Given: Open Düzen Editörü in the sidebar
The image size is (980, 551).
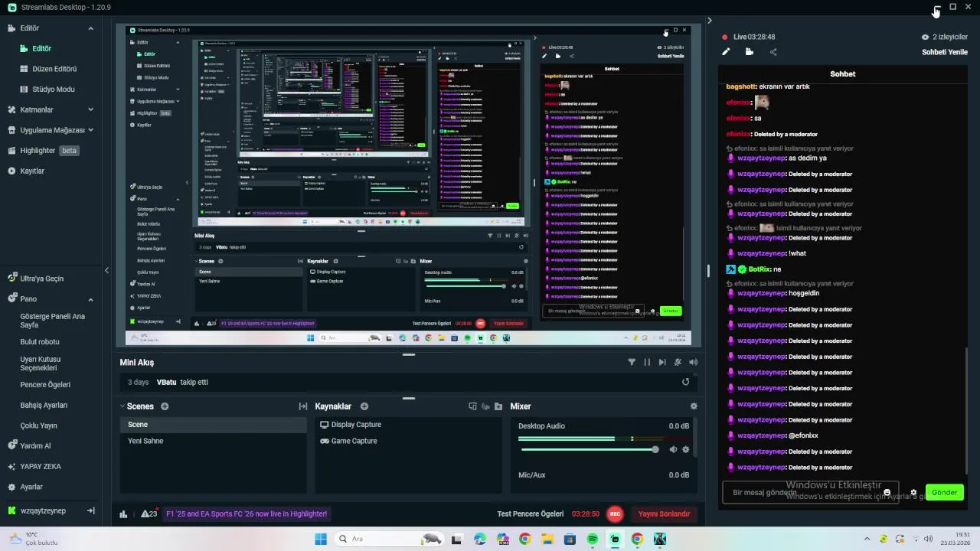Looking at the screenshot, I should click(54, 69).
